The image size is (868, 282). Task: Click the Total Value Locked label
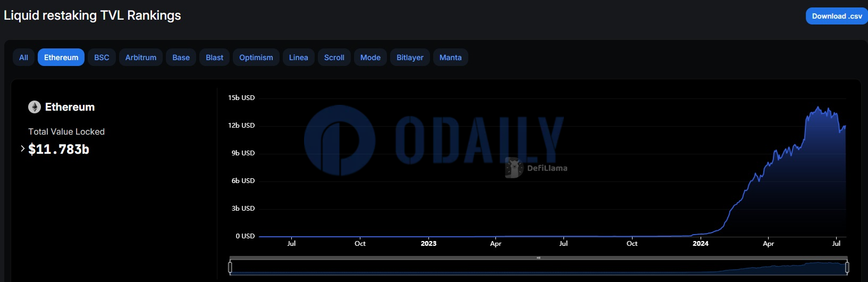coord(66,131)
